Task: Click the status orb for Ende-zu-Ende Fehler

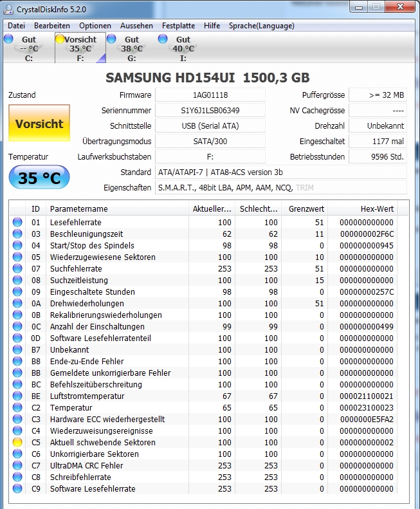Action: click(x=17, y=361)
